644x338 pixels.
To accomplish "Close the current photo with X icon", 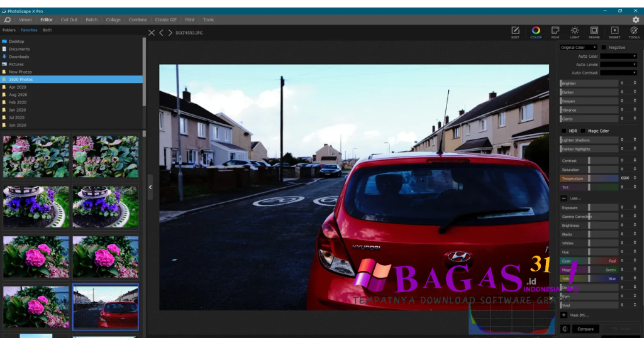I will [152, 33].
